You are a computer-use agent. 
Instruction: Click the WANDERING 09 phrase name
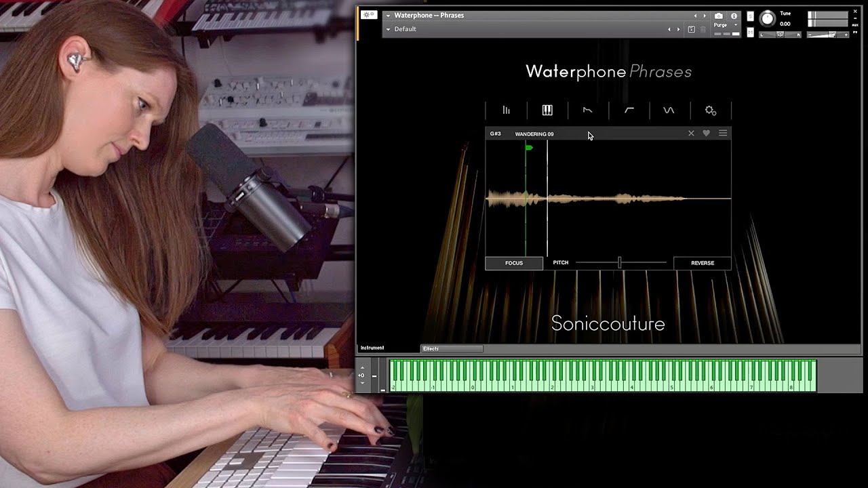click(x=534, y=134)
